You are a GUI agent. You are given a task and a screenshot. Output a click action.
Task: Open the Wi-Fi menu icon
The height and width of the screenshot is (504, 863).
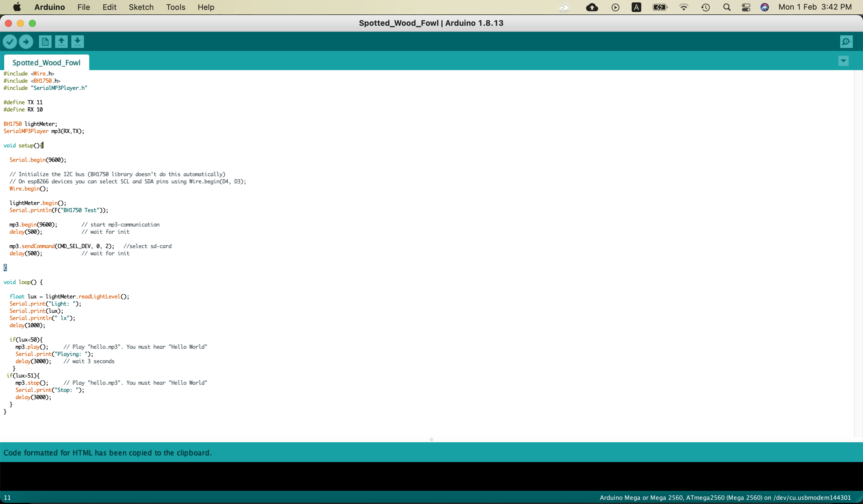tap(684, 7)
